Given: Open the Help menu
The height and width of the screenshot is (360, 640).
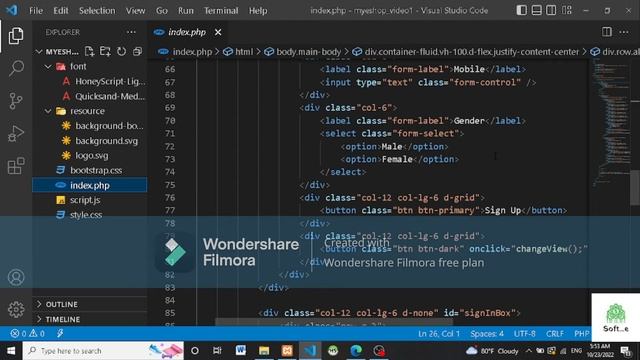Looking at the screenshot, I should tap(258, 11).
